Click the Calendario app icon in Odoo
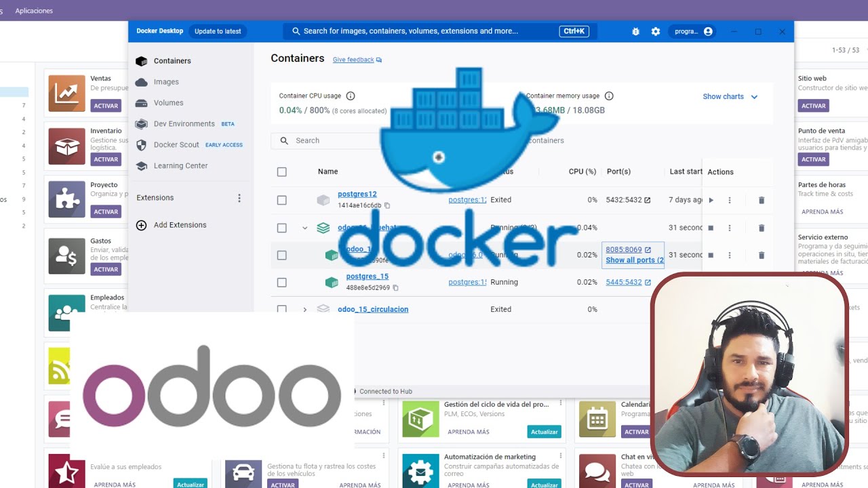 [597, 420]
